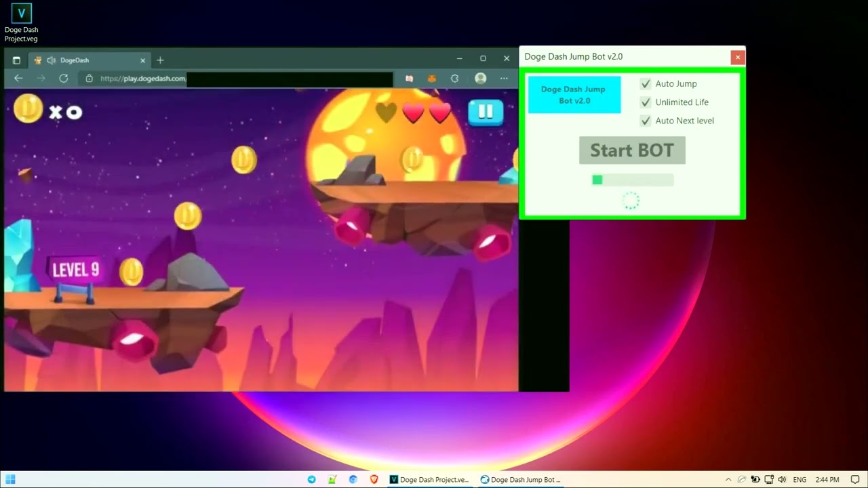Toggle the Auto Jump checkbox
Image resolution: width=868 pixels, height=488 pixels.
[646, 84]
